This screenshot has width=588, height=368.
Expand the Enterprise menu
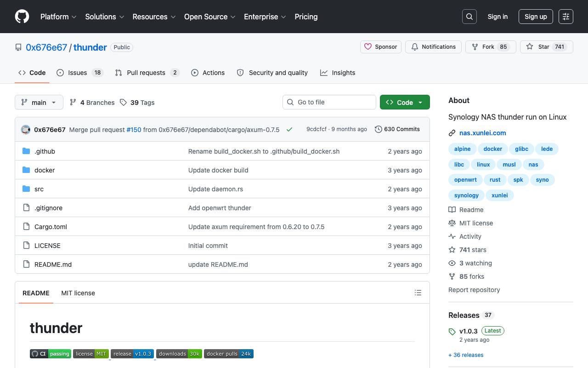(x=265, y=17)
